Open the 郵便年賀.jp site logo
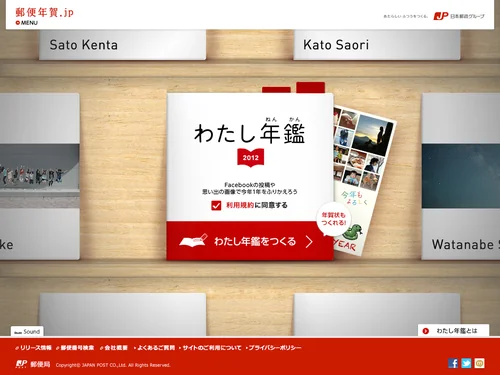 click(x=44, y=12)
